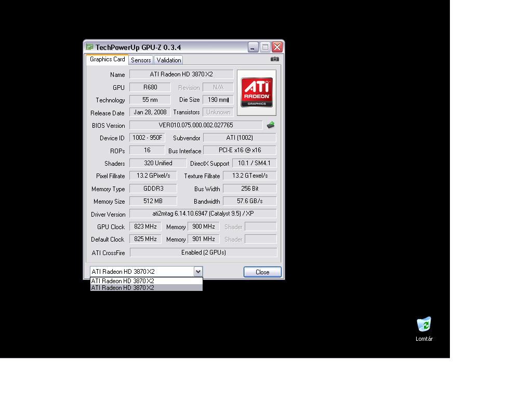The height and width of the screenshot is (399, 532).
Task: Switch to the Sensors tab
Action: pyautogui.click(x=141, y=60)
